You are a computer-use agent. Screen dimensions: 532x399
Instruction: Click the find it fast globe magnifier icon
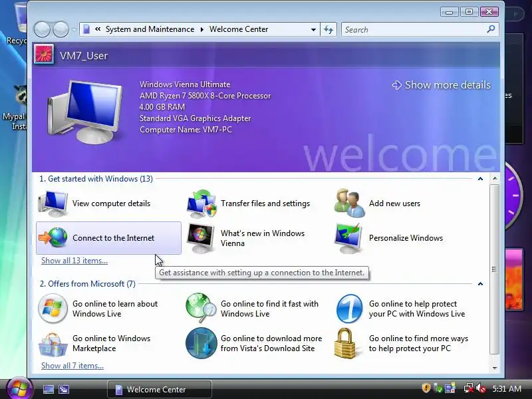201,308
